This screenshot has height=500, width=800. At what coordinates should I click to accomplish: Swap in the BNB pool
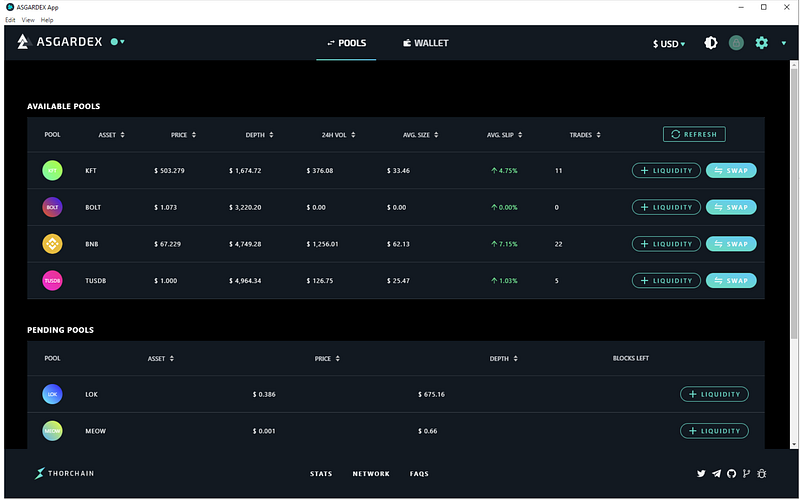(731, 244)
